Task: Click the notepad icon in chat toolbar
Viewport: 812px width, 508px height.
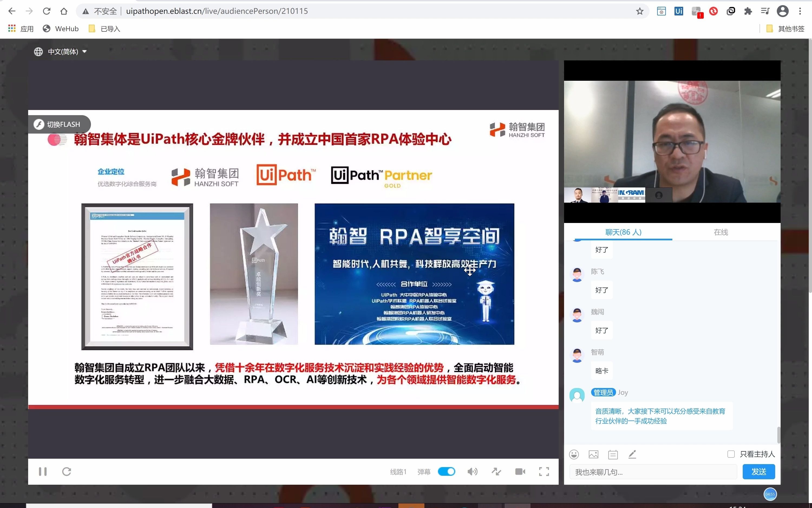Action: (x=613, y=454)
